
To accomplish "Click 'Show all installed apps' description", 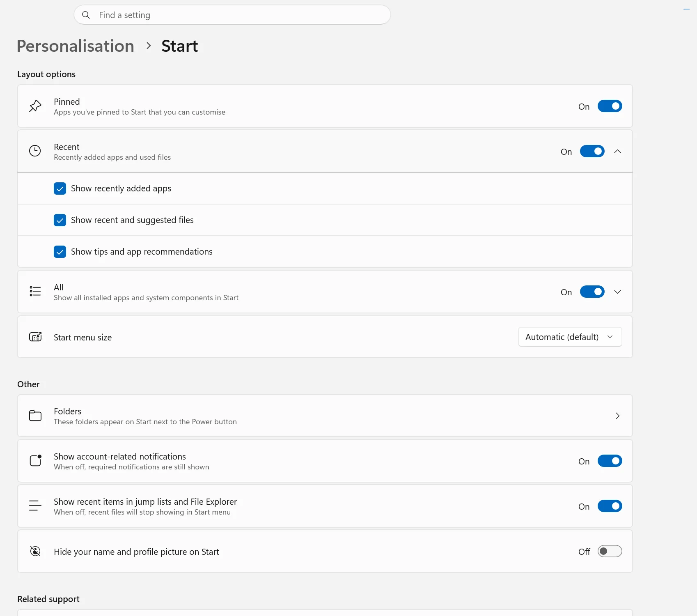I will click(x=146, y=298).
